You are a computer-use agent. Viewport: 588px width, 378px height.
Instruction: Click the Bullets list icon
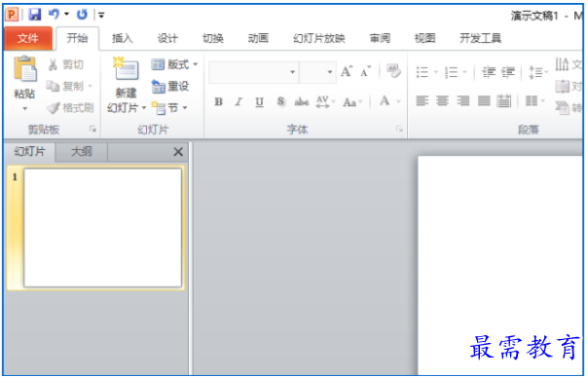click(x=423, y=72)
